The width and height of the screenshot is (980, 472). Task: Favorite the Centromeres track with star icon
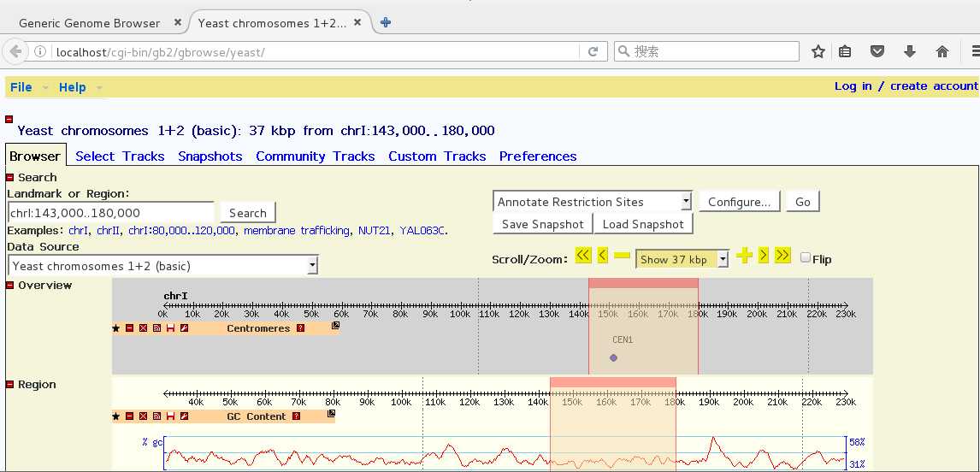point(115,328)
